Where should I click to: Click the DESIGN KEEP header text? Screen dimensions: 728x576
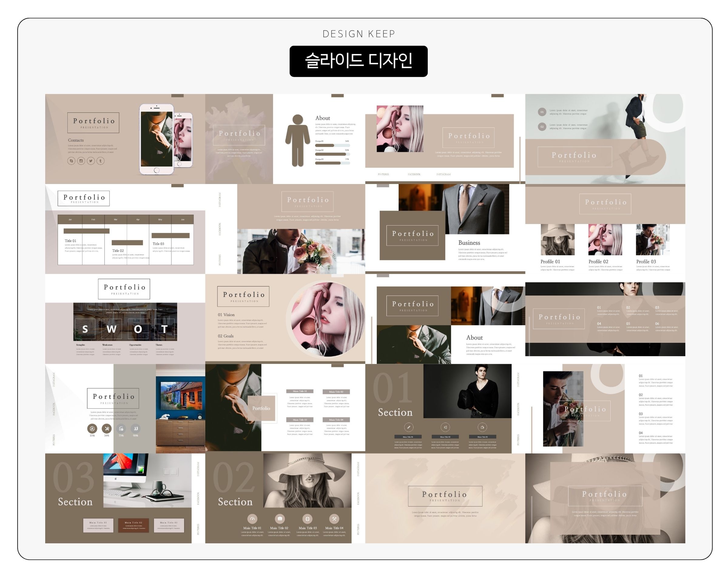[x=359, y=34]
